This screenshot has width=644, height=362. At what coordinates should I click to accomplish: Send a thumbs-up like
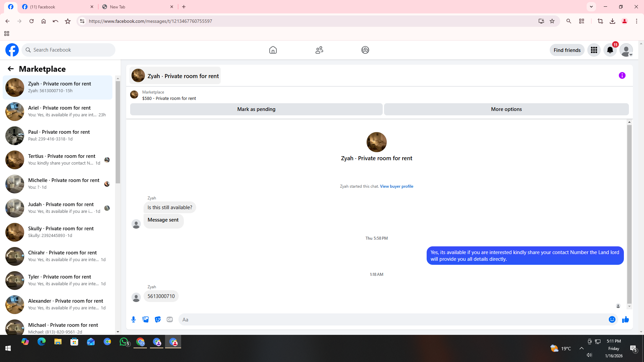[625, 319]
